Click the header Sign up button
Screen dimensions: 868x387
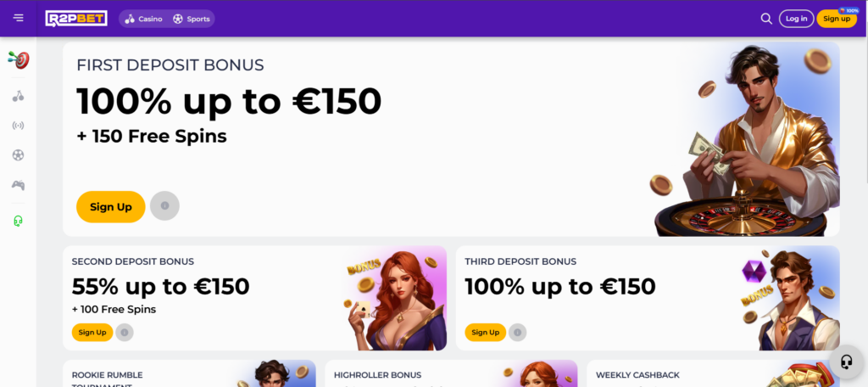click(x=836, y=18)
